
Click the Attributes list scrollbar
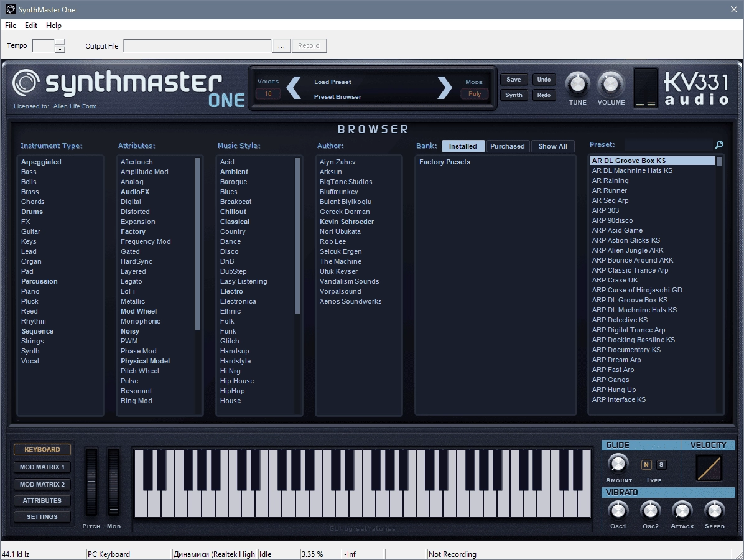pyautogui.click(x=198, y=244)
